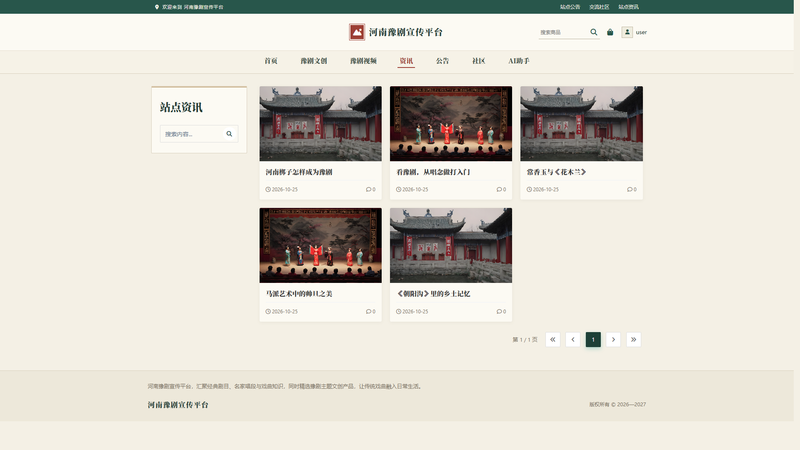
Task: Open thumbnail of 河南梆子怎样成为豫剧 article
Action: coord(320,123)
